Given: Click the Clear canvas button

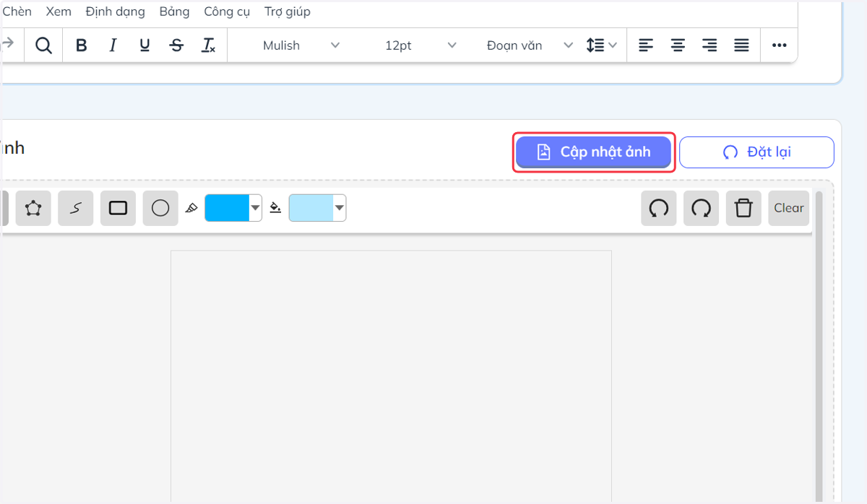Looking at the screenshot, I should click(x=789, y=209).
